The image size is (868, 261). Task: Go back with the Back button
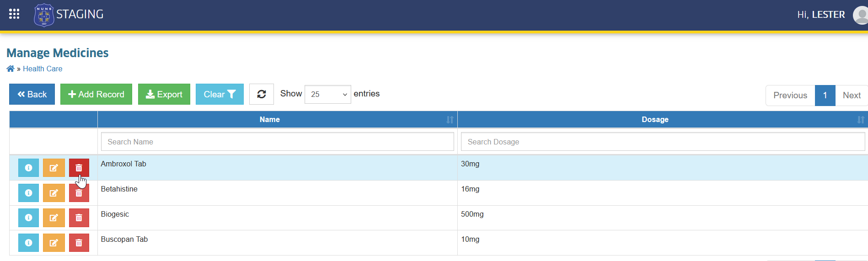(x=32, y=94)
